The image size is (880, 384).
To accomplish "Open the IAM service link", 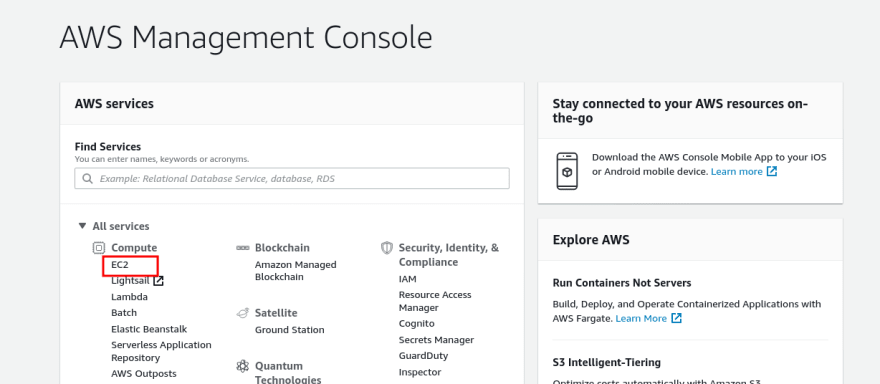I will click(407, 278).
